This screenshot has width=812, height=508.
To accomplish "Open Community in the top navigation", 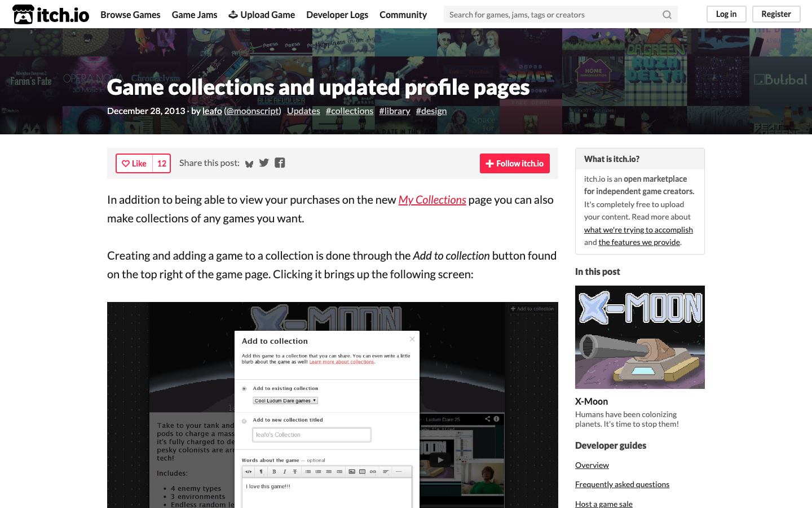I will [403, 15].
